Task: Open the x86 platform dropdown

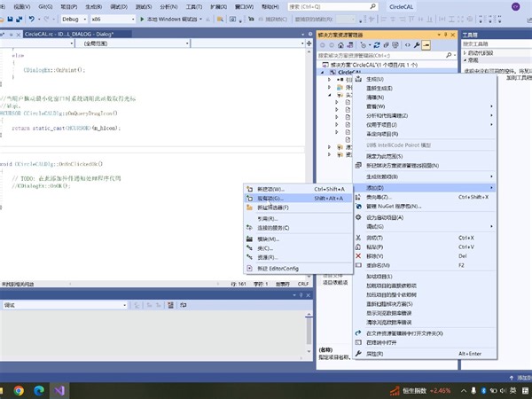Action: pos(113,20)
